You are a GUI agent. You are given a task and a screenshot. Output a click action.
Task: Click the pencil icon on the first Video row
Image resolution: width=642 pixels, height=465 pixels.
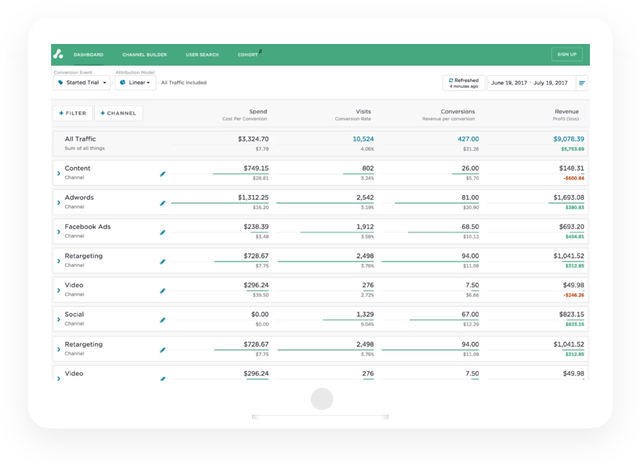163,291
